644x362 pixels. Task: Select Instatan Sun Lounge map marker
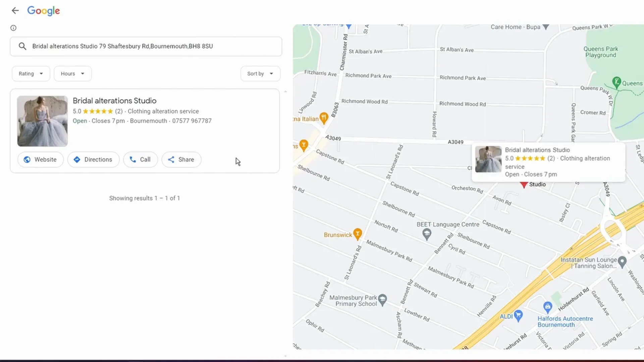pyautogui.click(x=622, y=262)
